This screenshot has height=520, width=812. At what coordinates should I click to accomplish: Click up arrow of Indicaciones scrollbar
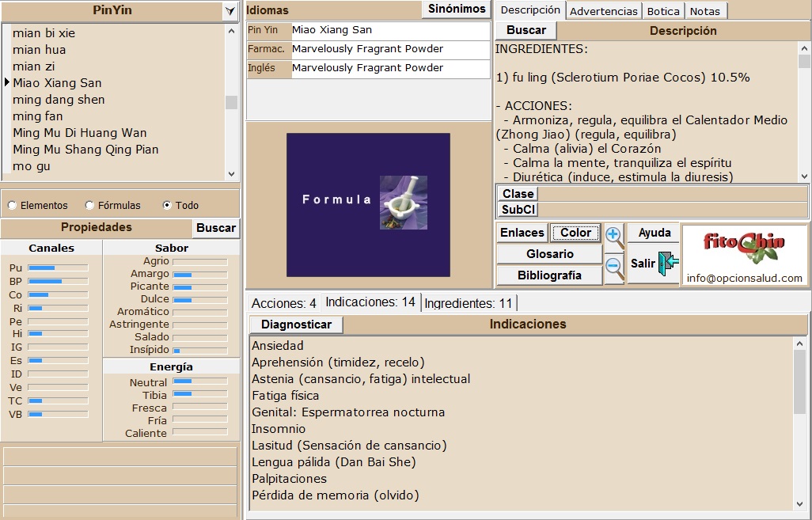(799, 344)
